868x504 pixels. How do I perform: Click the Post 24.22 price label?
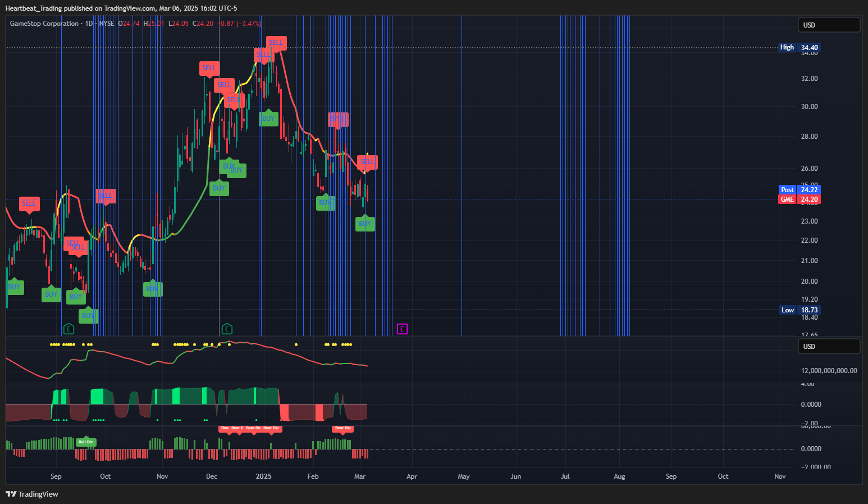[800, 190]
